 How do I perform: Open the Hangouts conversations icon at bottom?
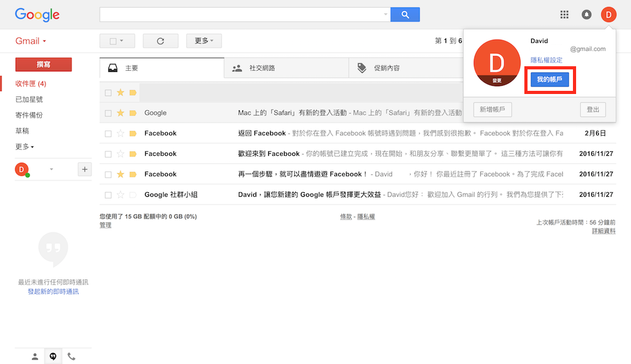pos(53,356)
